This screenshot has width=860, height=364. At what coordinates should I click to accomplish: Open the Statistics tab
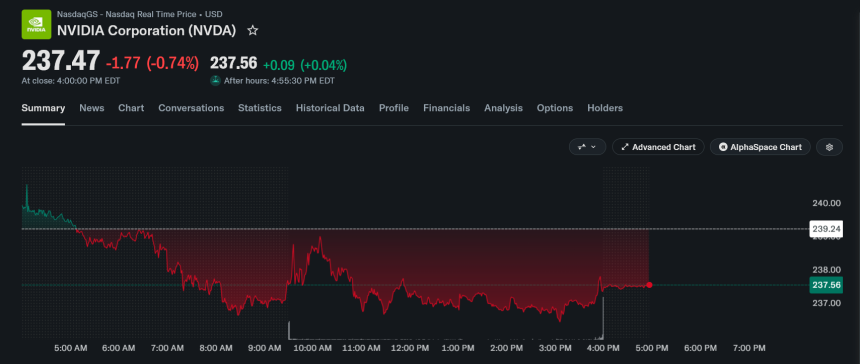260,108
